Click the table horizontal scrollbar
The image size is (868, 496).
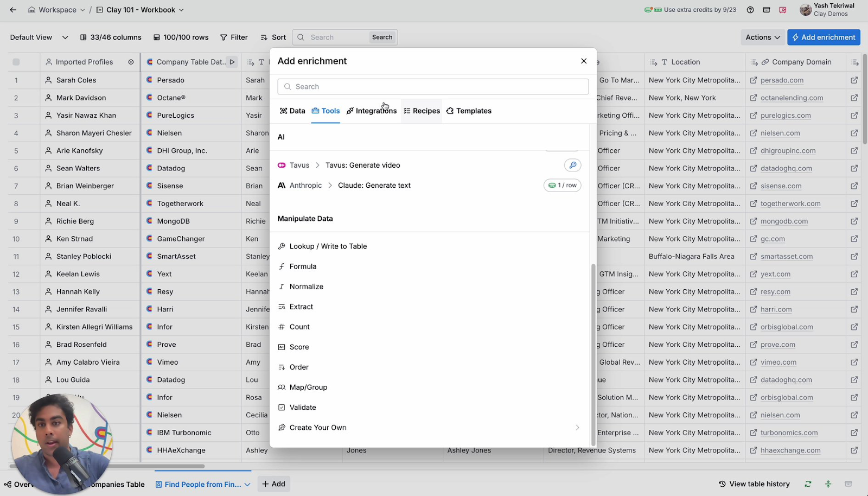pyautogui.click(x=107, y=466)
